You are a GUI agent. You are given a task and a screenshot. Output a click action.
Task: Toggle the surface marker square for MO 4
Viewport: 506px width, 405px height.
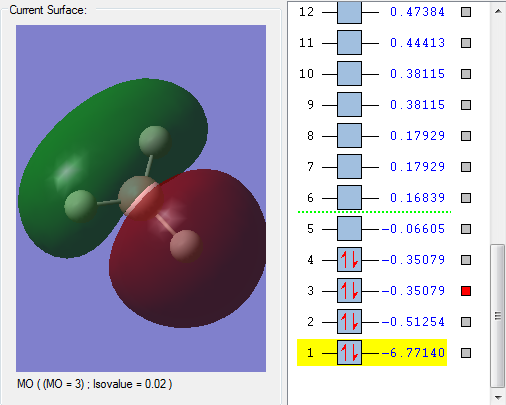[x=466, y=260]
